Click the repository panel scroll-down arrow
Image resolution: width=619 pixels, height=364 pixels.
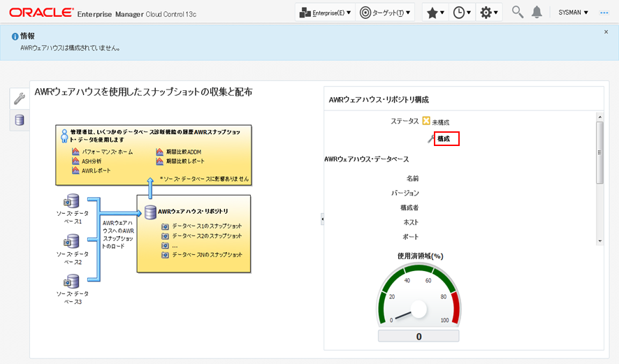pos(599,241)
